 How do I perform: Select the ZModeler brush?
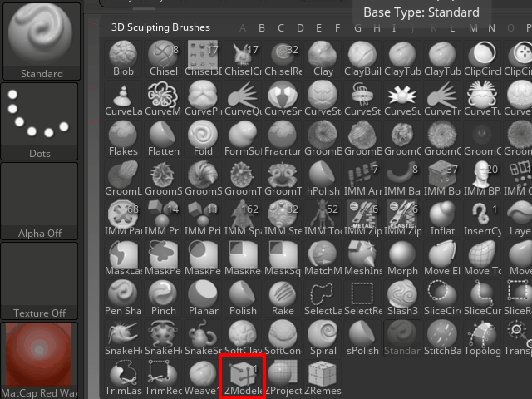coord(243,377)
